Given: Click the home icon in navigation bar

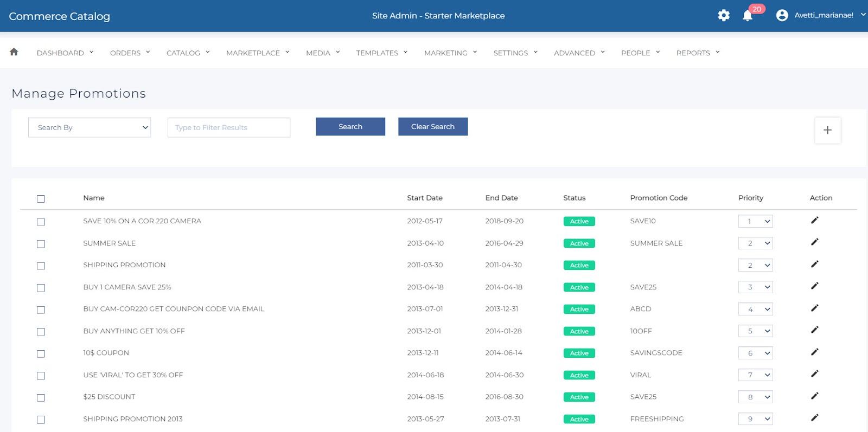Looking at the screenshot, I should click(14, 52).
